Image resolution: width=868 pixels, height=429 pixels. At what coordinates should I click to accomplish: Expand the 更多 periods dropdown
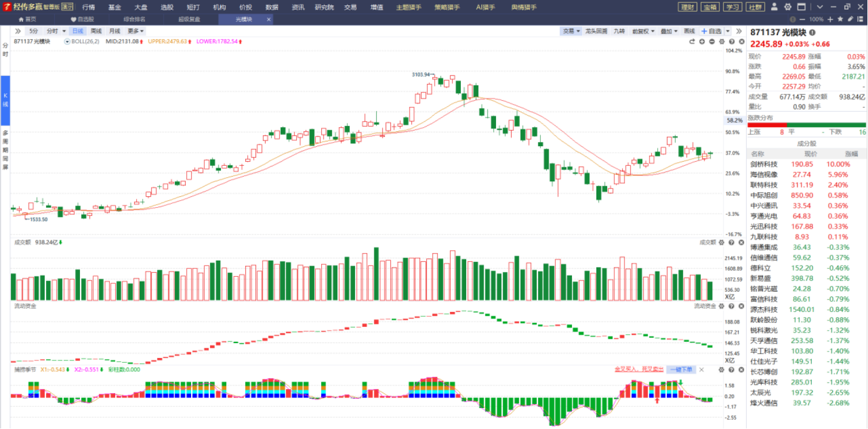136,31
